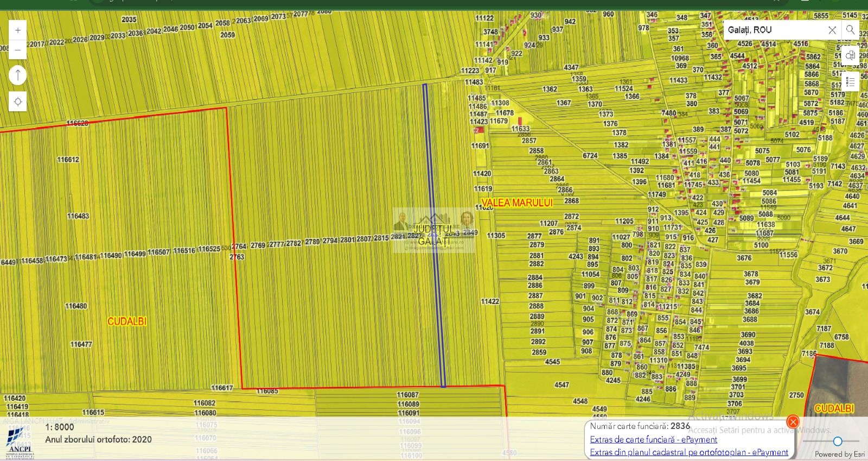Adjust the layer opacity slider handle

point(838,441)
